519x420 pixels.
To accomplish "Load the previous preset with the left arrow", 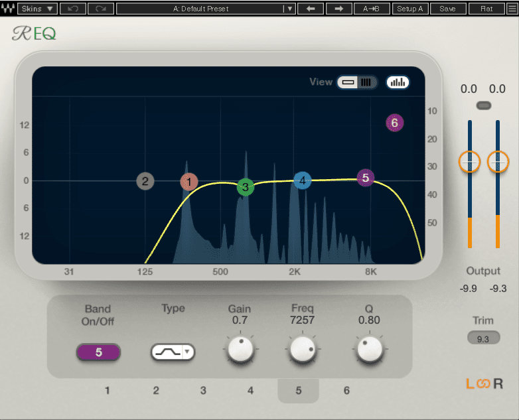I will [311, 9].
